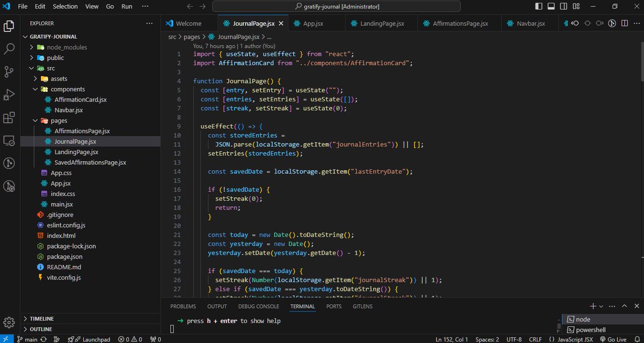The height and width of the screenshot is (343, 644).
Task: Open the Remote Explorer view icon
Action: pyautogui.click(x=9, y=141)
